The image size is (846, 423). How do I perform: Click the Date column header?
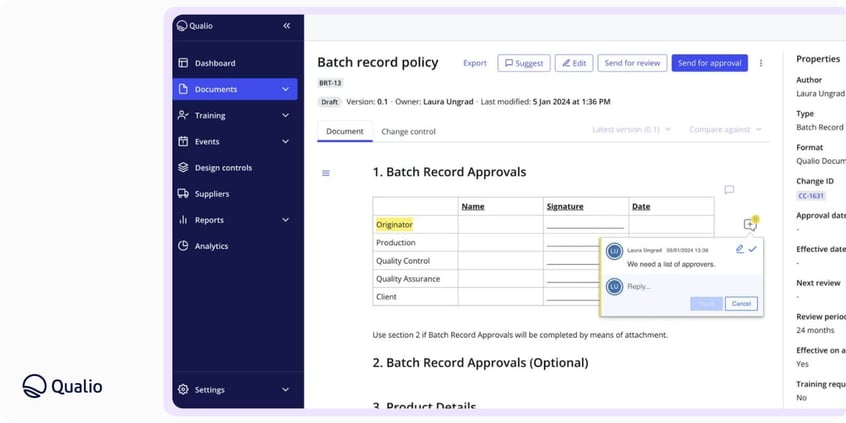point(641,206)
